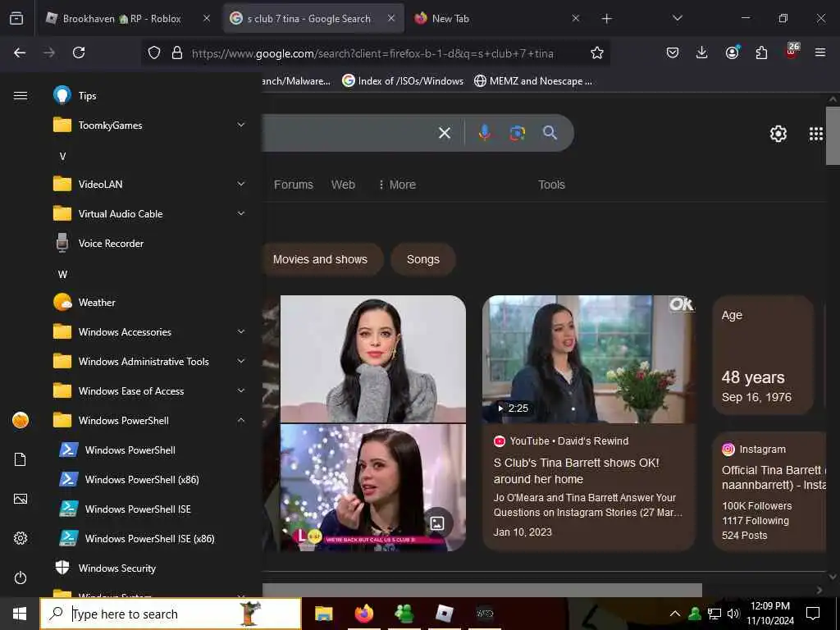Viewport: 840px width, 630px height.
Task: Play the David's Rewind YouTube video
Action: [588, 359]
